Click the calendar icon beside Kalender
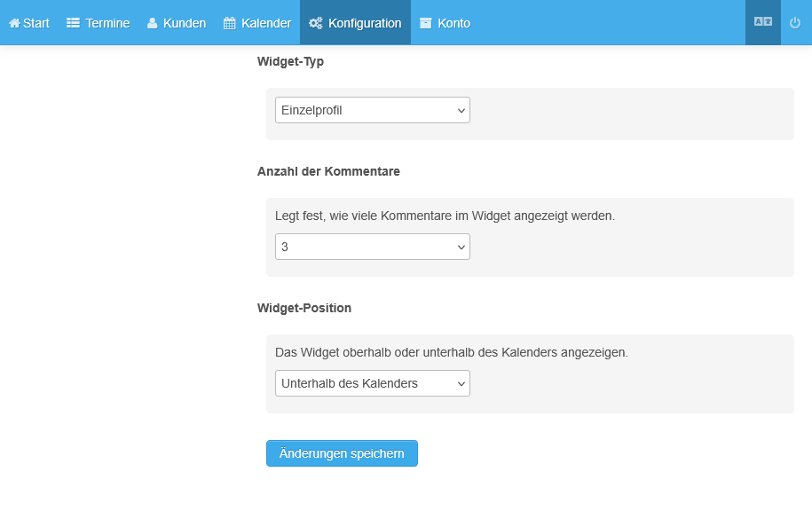This screenshot has height=511, width=812. click(229, 23)
